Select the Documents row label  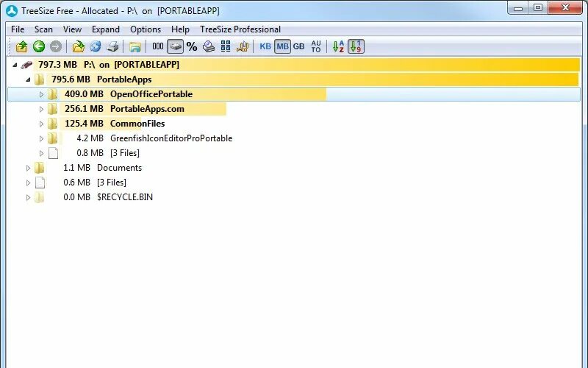(119, 168)
